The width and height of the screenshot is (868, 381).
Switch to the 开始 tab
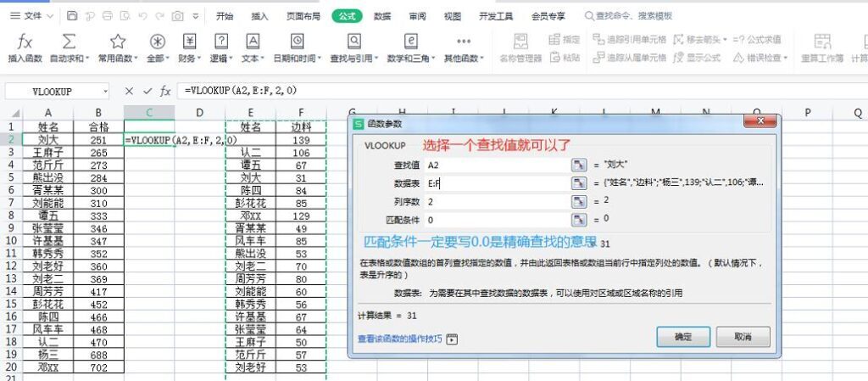[224, 16]
